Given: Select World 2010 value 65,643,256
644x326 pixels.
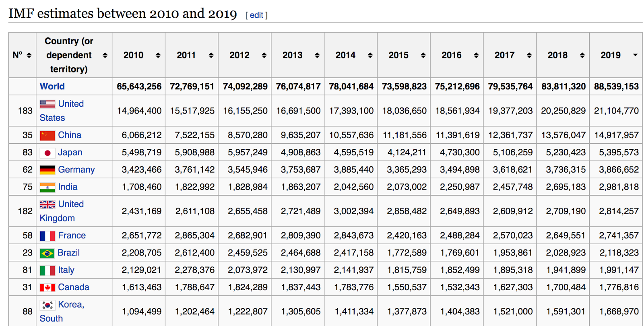Looking at the screenshot, I should [x=139, y=87].
